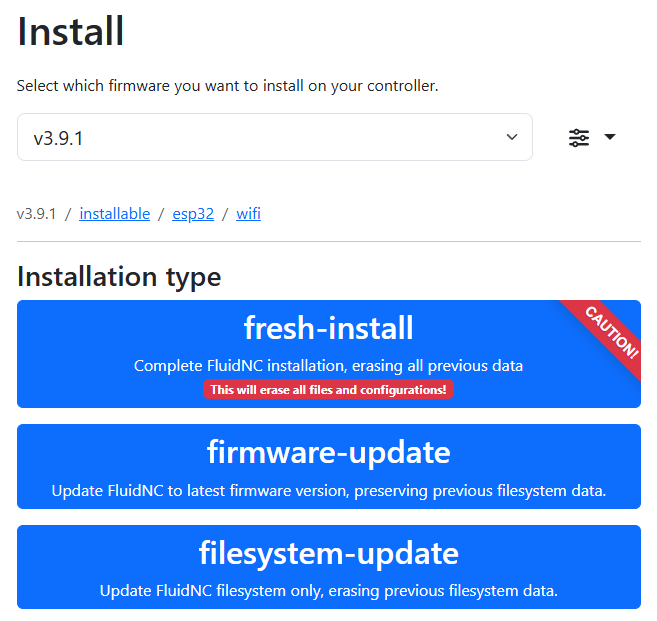Click "Update FluidNC to latest firmware" description
The width and height of the screenshot is (657, 621).
coord(328,491)
